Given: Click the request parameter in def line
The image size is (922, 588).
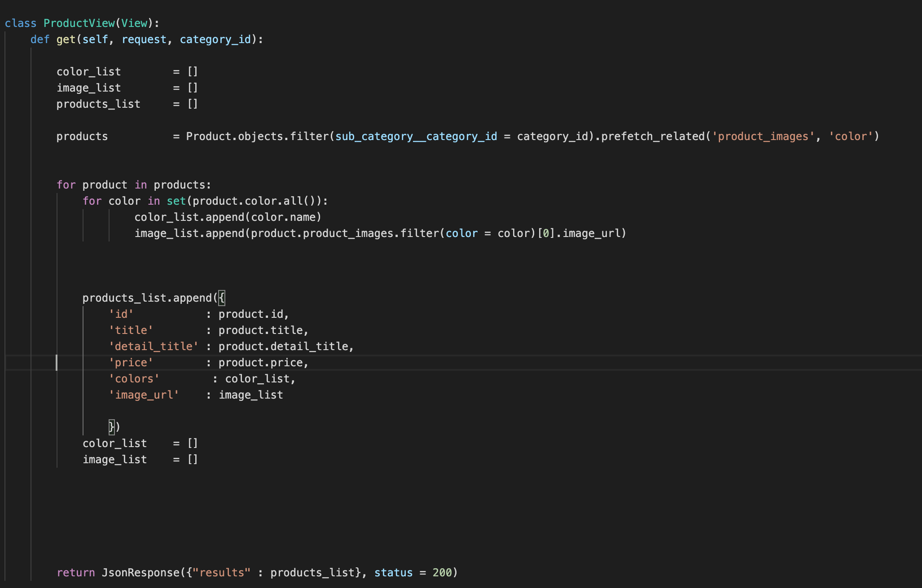Looking at the screenshot, I should point(144,39).
